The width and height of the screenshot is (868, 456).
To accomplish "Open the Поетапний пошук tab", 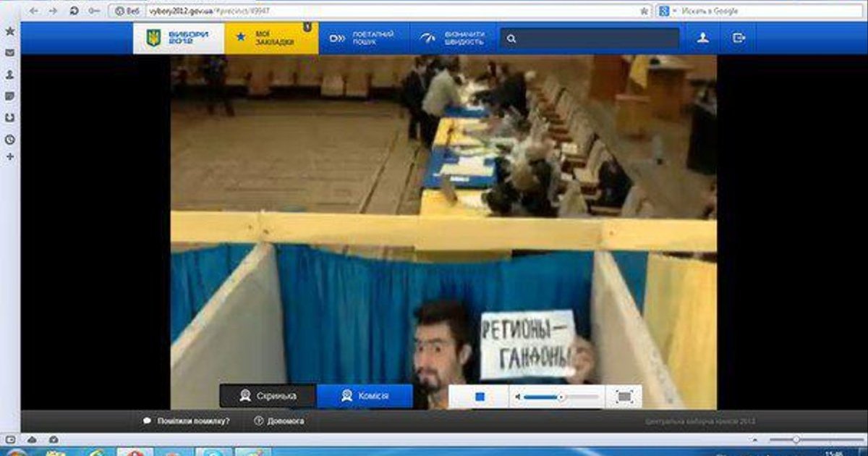I will pyautogui.click(x=363, y=38).
